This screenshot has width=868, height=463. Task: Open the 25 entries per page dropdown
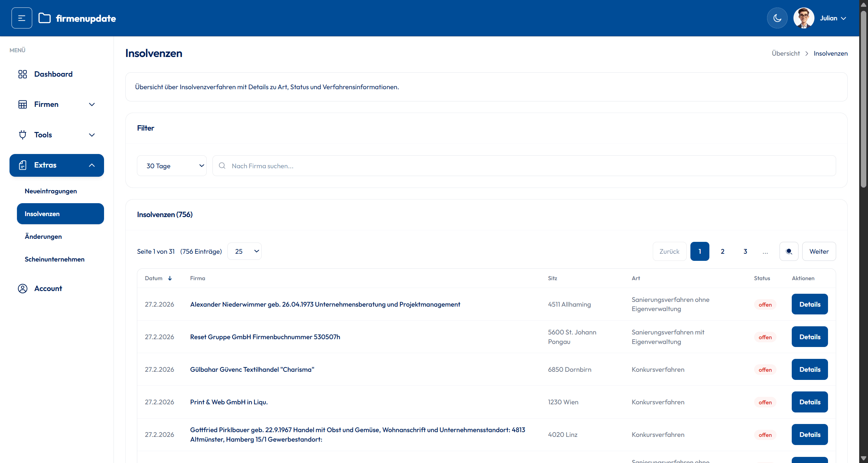coord(244,251)
